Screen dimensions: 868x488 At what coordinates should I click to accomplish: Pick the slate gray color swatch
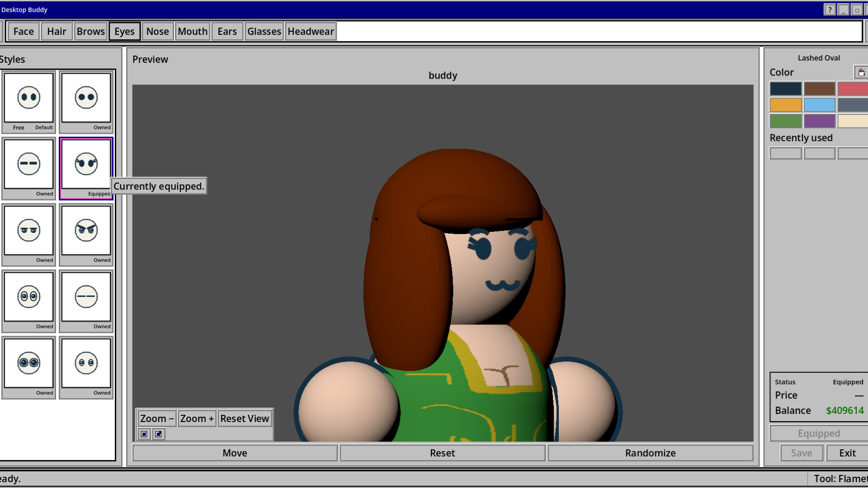point(853,105)
